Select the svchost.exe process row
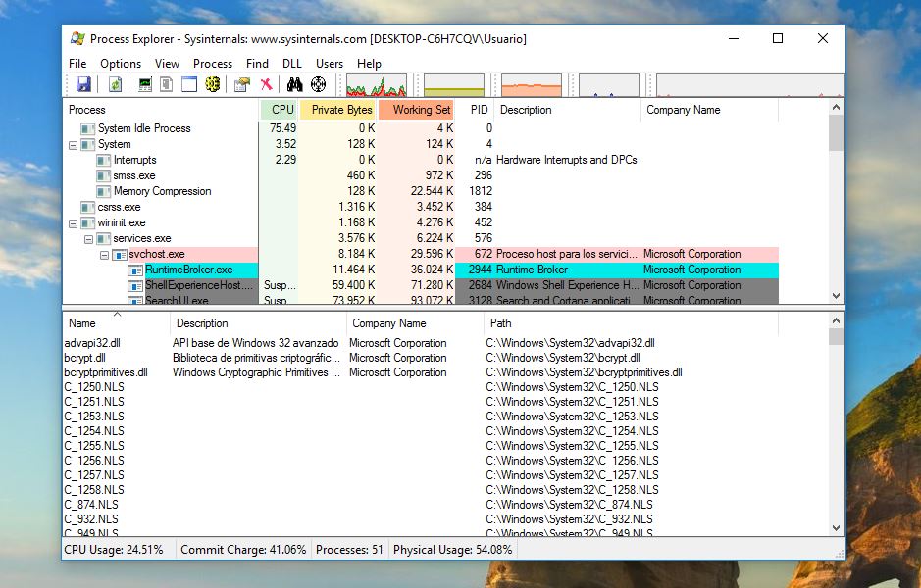 421,254
